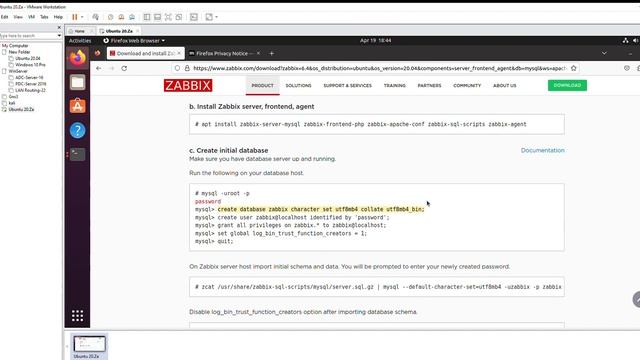Reload the current Firefox page

click(124, 68)
